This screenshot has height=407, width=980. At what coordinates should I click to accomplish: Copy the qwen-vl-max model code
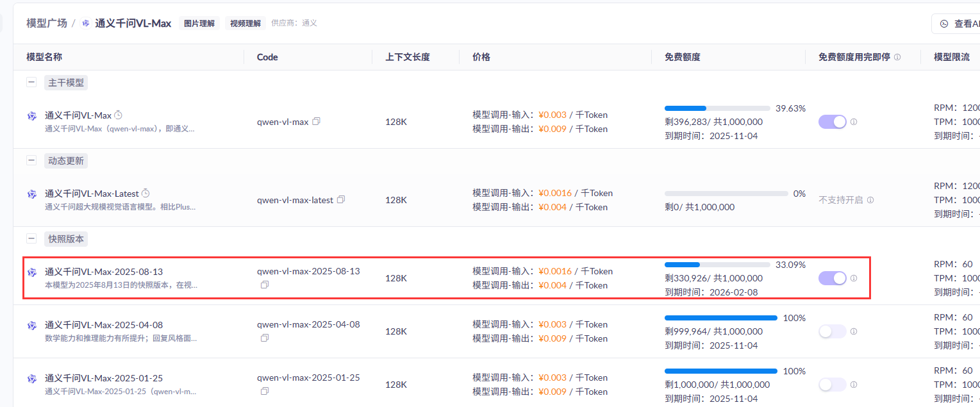[316, 122]
